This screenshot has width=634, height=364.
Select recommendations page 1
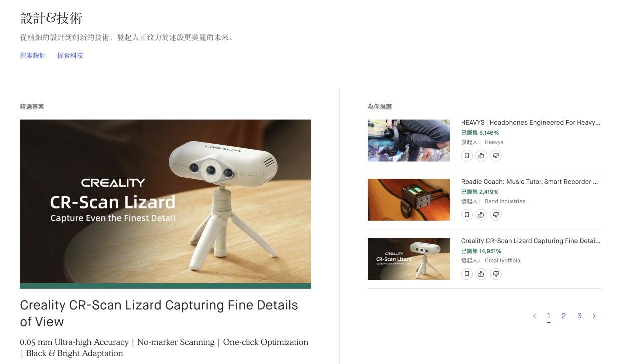549,316
